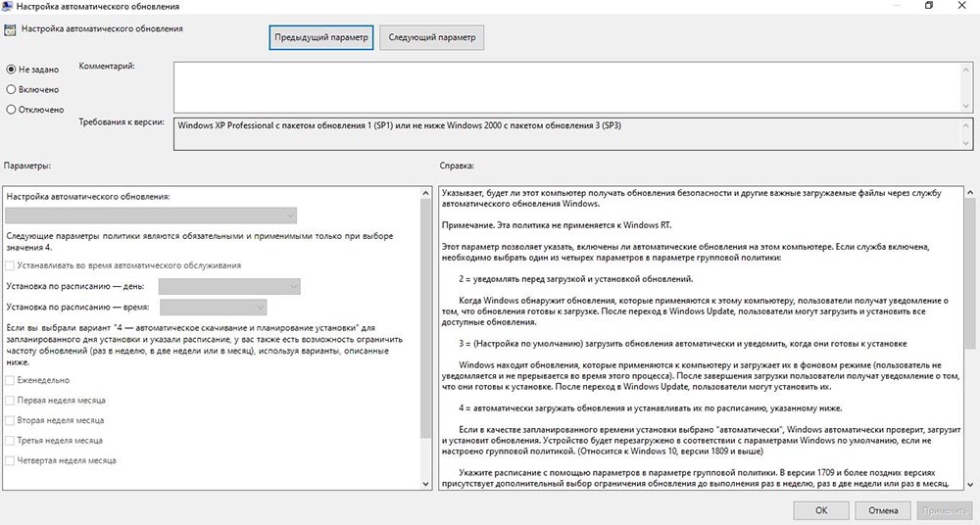Click the down arrow of the Справка scrollbar
The height and width of the screenshot is (525, 980).
point(971,484)
